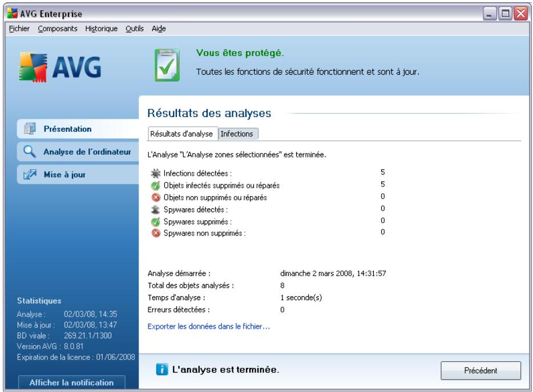Image resolution: width=533 pixels, height=392 pixels.
Task: Maximize the AVG Enterprise window
Action: 505,14
